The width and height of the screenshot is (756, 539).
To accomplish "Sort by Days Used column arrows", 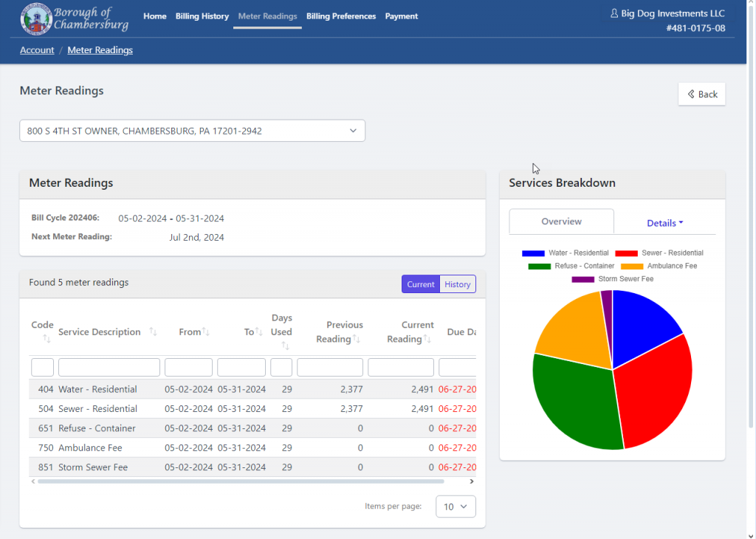I will coord(285,346).
